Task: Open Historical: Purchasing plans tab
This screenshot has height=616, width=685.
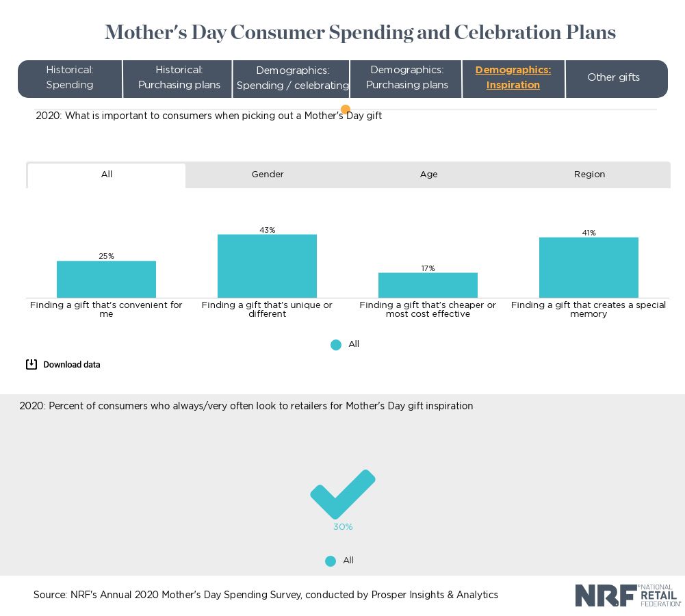Action: click(x=179, y=77)
